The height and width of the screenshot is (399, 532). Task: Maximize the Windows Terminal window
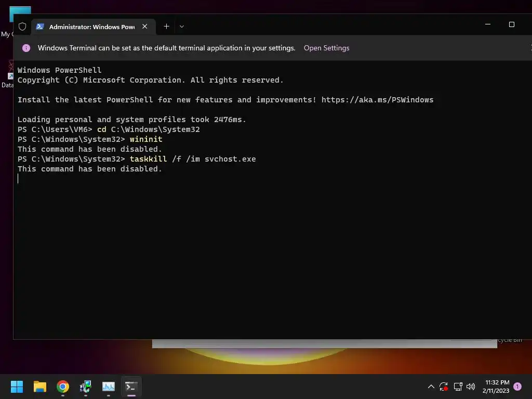click(x=512, y=24)
